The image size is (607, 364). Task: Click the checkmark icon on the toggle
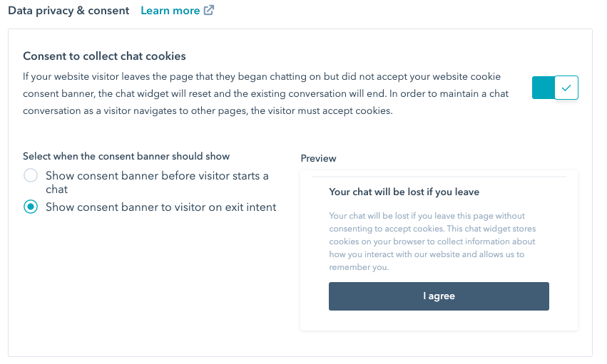[566, 88]
